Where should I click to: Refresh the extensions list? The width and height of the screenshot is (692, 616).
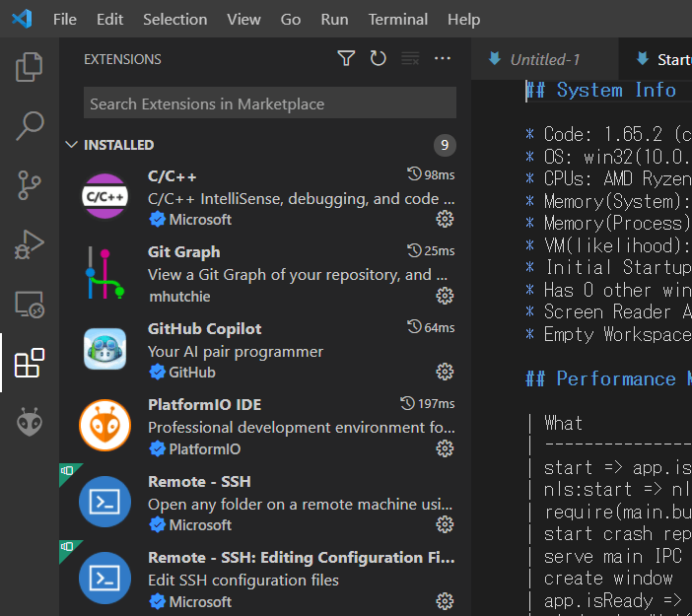378,58
